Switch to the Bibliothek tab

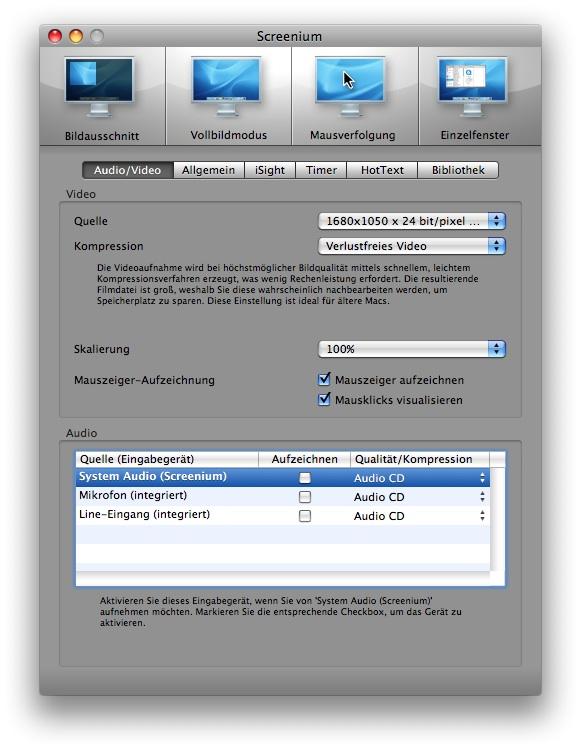point(458,170)
